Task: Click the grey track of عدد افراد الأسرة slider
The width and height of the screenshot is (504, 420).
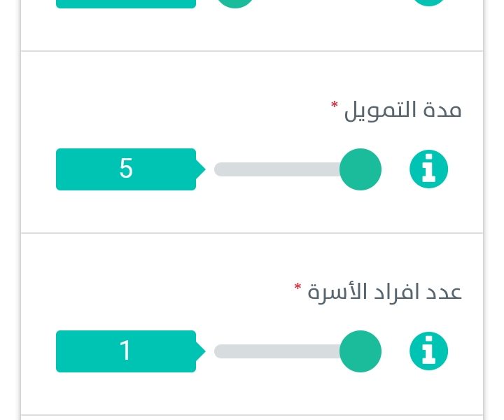Action: coord(279,351)
